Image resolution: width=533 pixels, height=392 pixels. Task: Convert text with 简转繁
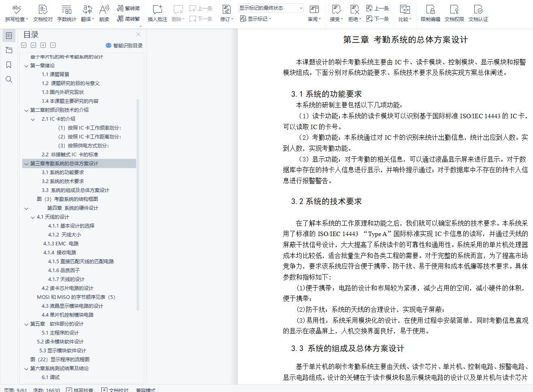[x=128, y=19]
